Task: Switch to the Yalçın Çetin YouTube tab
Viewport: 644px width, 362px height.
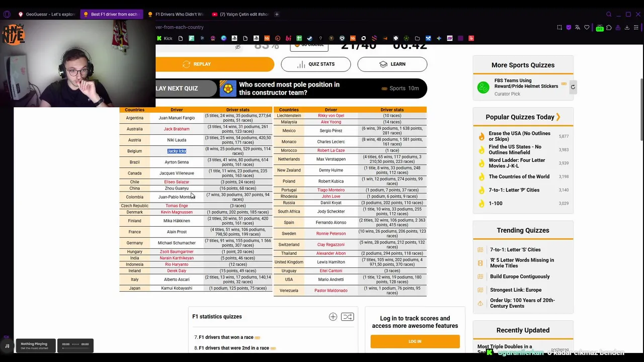Action: [240, 14]
